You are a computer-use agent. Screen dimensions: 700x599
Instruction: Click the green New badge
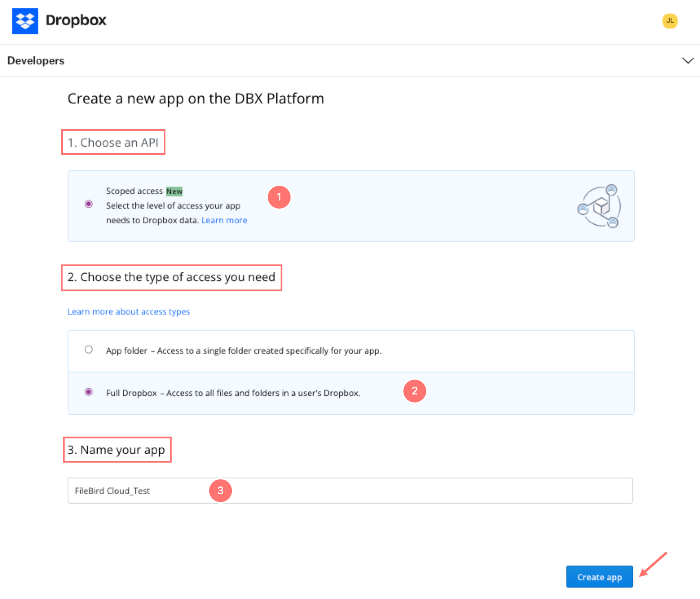coord(174,192)
